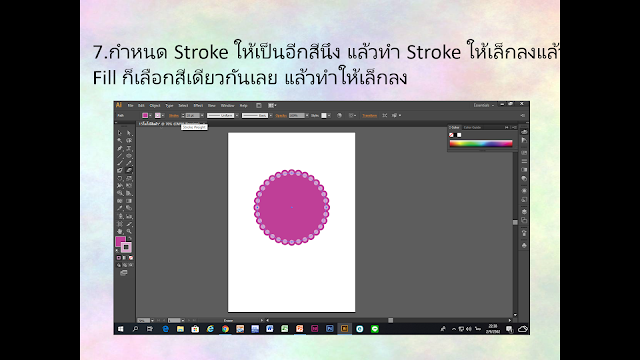640x360 pixels.
Task: Open the Effect menu
Action: [x=198, y=105]
